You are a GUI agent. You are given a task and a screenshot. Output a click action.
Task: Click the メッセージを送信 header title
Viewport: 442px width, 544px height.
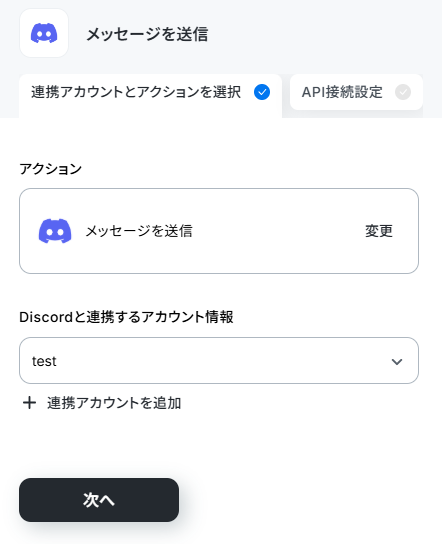[x=147, y=34]
